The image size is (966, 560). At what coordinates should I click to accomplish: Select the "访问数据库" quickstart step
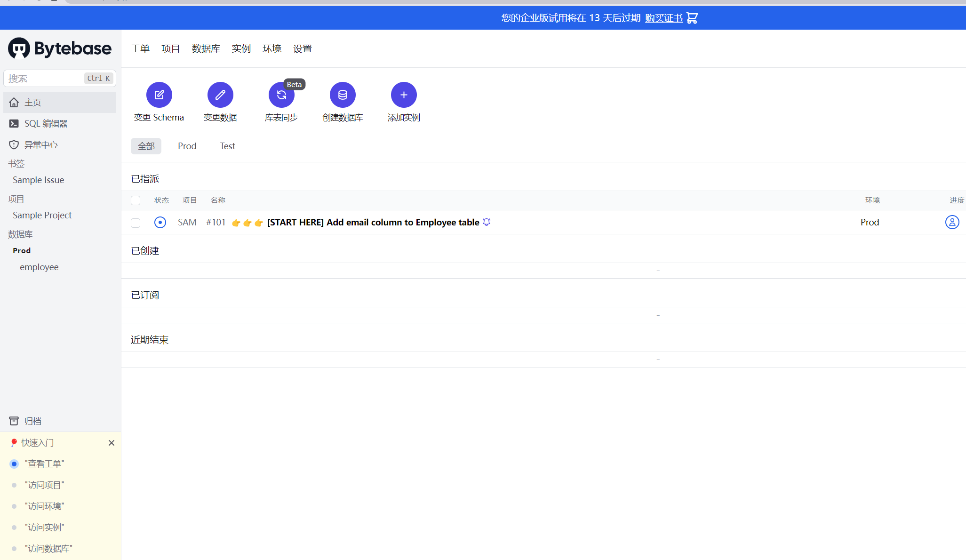48,548
